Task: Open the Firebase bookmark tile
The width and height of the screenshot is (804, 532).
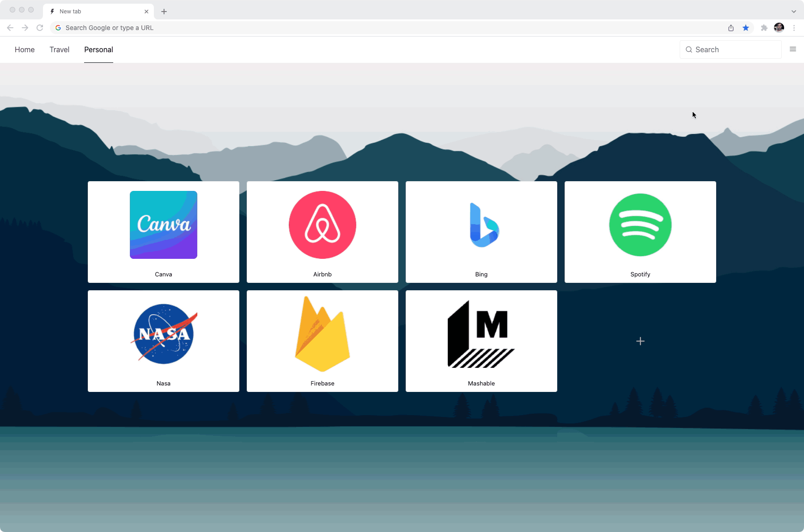Action: pyautogui.click(x=323, y=341)
